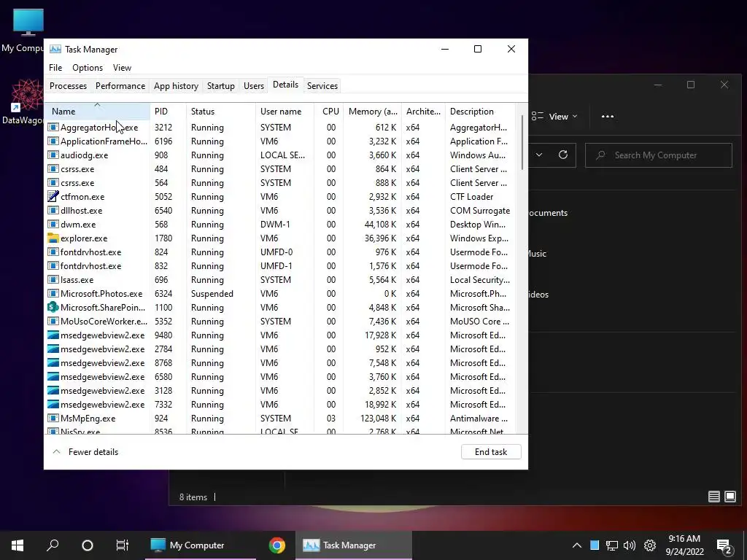This screenshot has width=747, height=560.
Task: Switch to the Startup tab
Action: (220, 86)
